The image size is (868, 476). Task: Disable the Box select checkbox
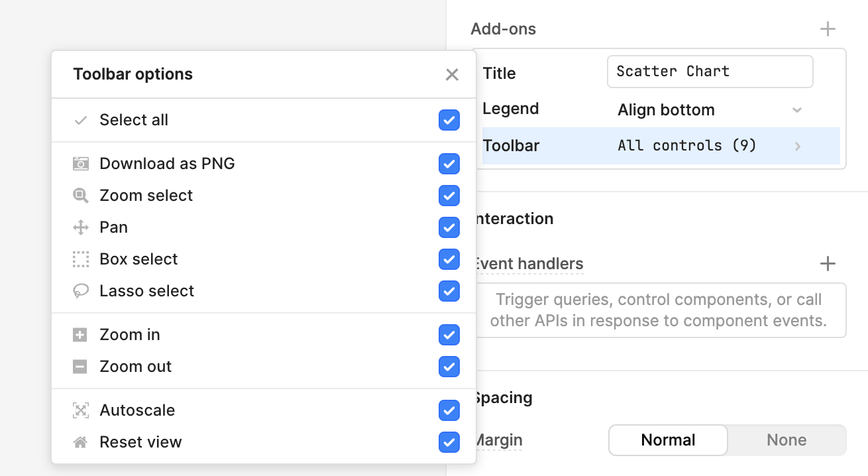click(449, 259)
